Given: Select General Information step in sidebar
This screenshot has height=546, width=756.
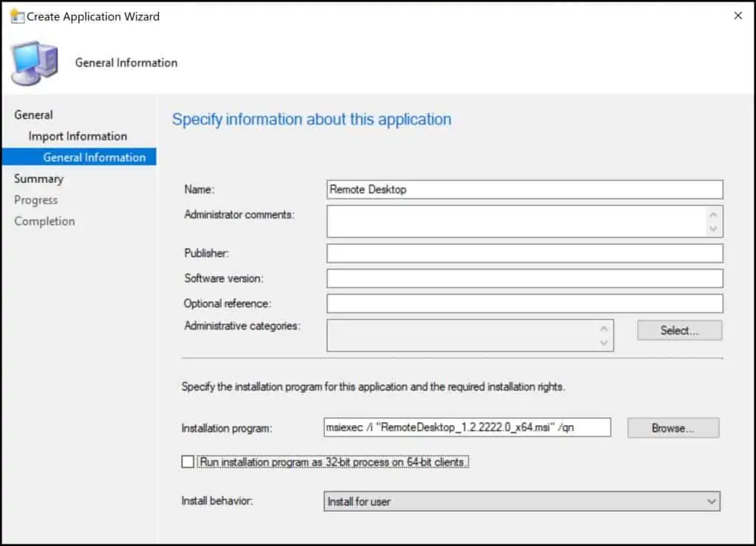Looking at the screenshot, I should (79, 156).
